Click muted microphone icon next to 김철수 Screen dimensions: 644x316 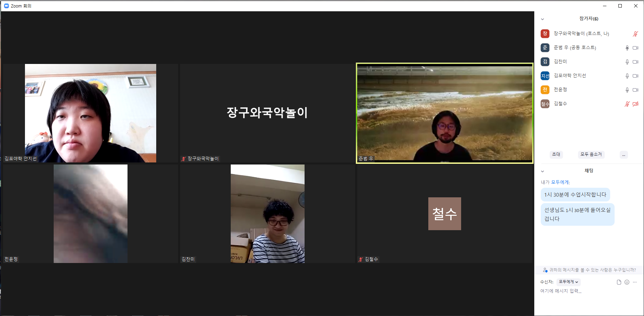[627, 104]
